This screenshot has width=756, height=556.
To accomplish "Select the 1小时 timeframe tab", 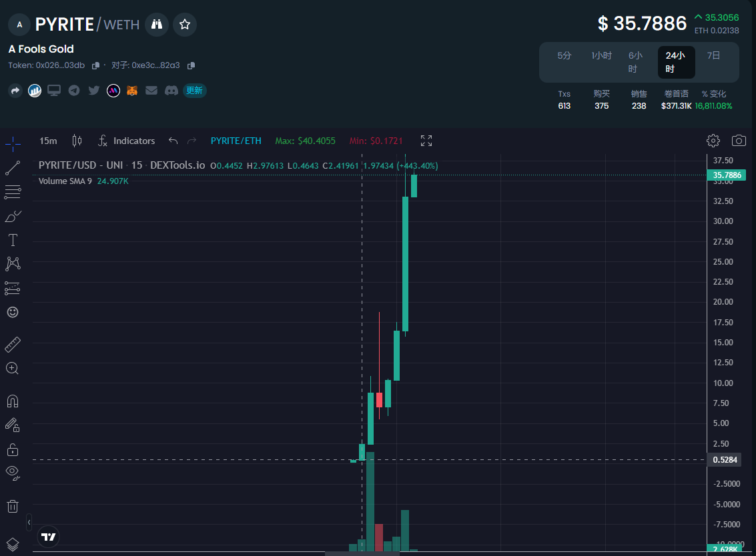I will (x=601, y=56).
